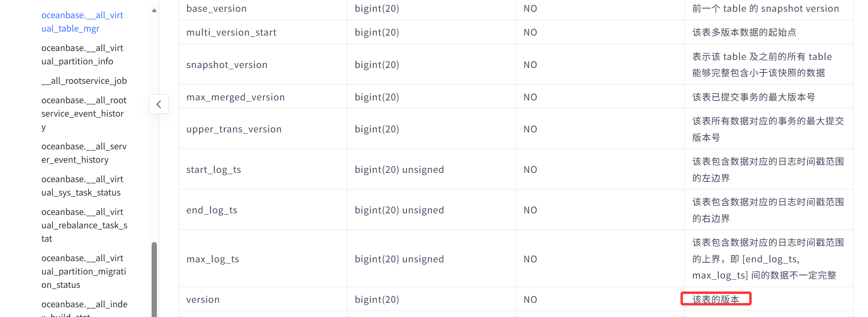Click the sidebar scrollbar up arrow

tap(154, 11)
